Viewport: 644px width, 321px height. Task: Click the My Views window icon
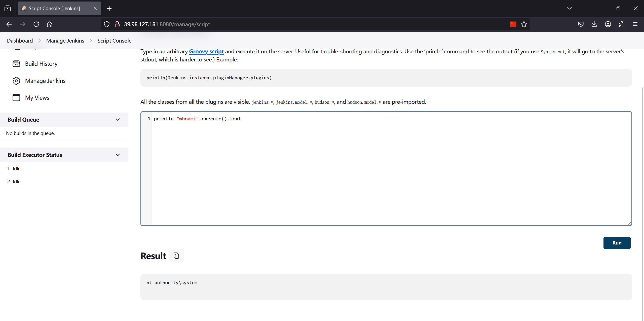point(16,98)
